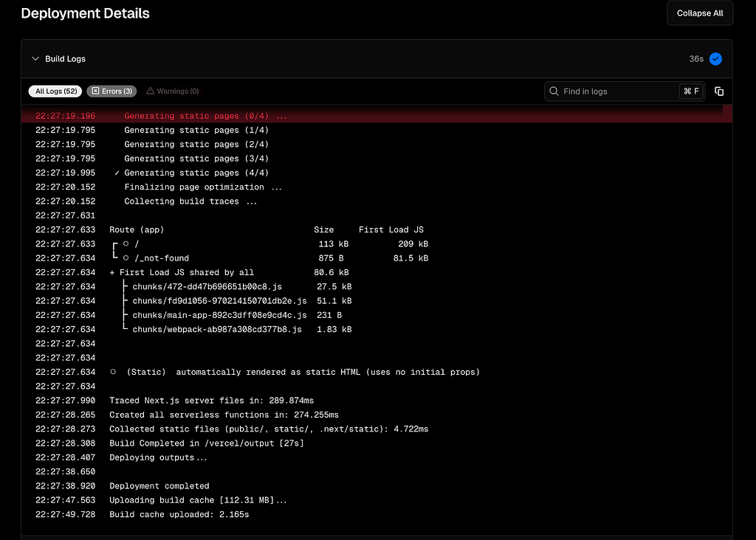This screenshot has height=540, width=756.
Task: Collapse the Build Logs section chevron
Action: coord(35,59)
